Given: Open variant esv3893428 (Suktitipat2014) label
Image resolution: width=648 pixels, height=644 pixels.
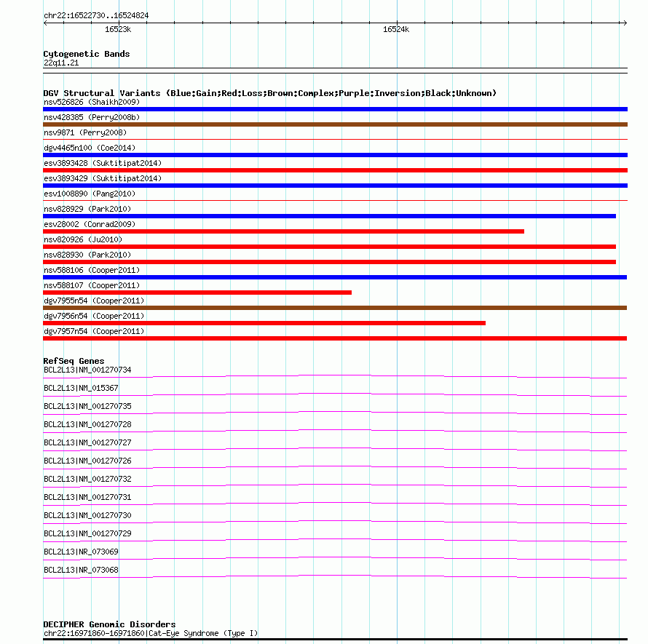Looking at the screenshot, I should coord(103,163).
